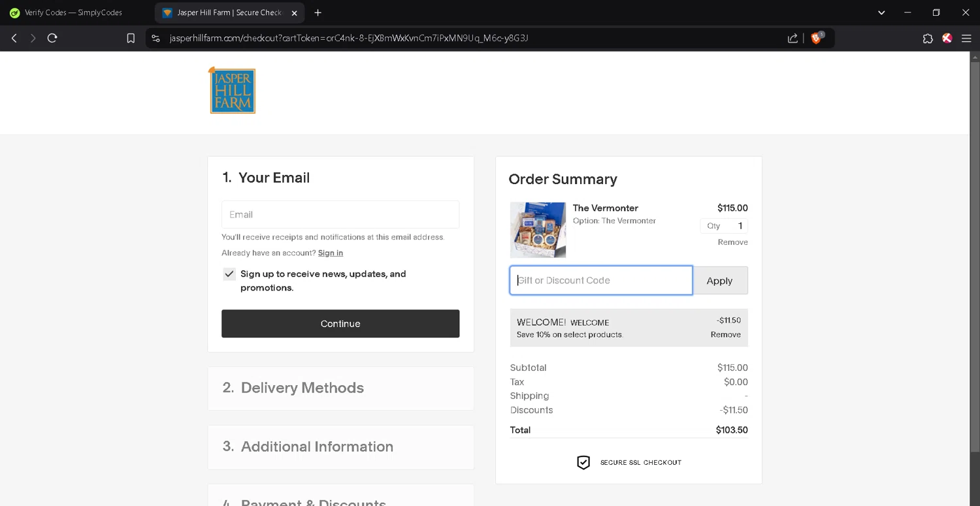The height and width of the screenshot is (506, 980).
Task: Open tab search dropdown chevron
Action: pos(881,12)
